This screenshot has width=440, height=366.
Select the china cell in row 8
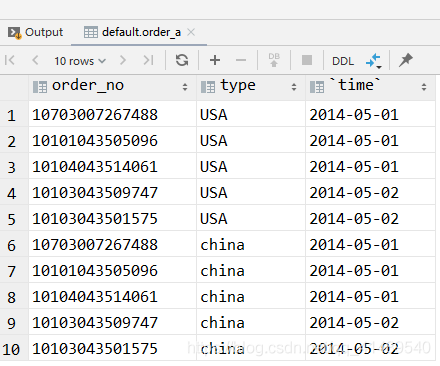click(x=251, y=296)
